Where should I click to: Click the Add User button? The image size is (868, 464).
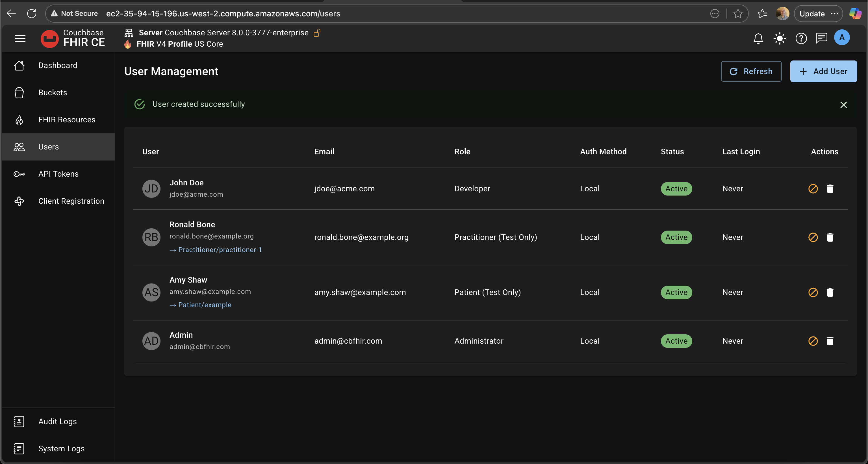tap(823, 71)
